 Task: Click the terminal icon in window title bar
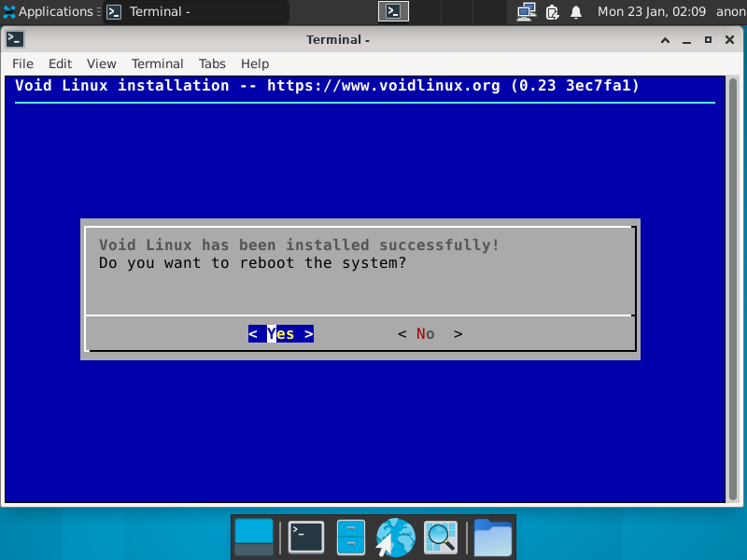(15, 39)
